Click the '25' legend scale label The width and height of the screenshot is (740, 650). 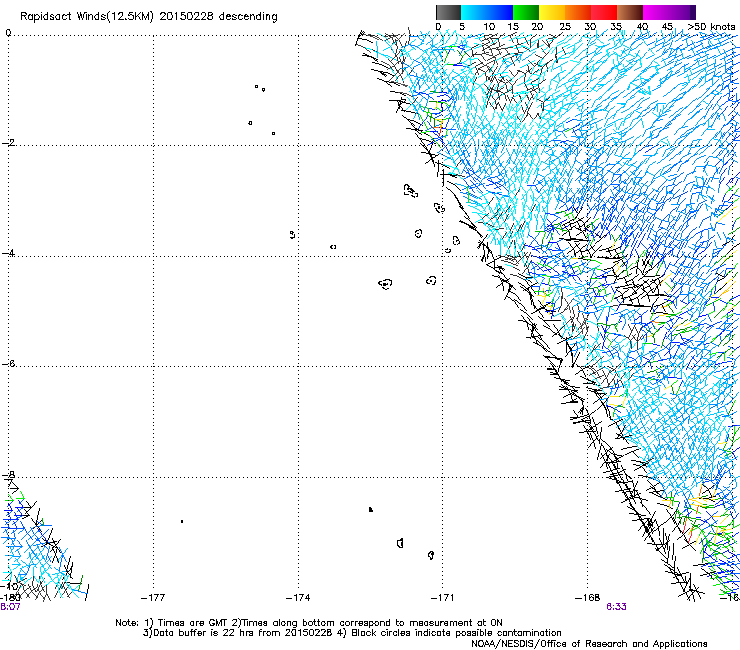click(x=565, y=27)
